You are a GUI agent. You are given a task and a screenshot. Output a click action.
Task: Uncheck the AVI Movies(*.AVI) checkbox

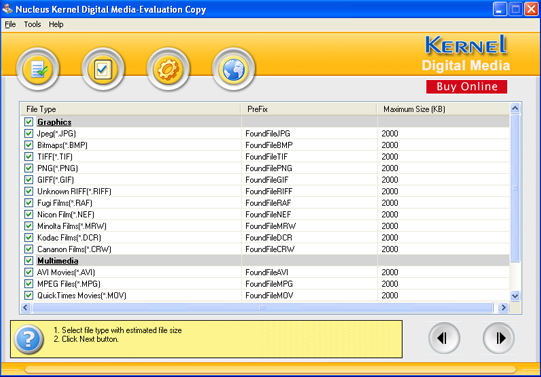point(29,272)
